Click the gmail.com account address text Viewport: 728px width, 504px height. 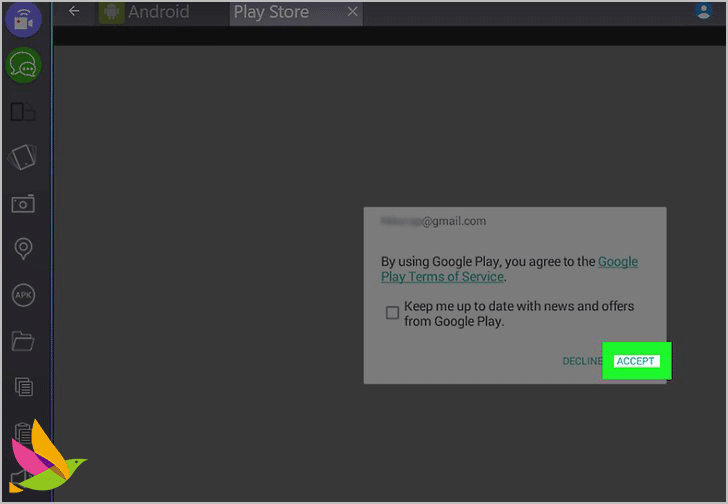(433, 221)
